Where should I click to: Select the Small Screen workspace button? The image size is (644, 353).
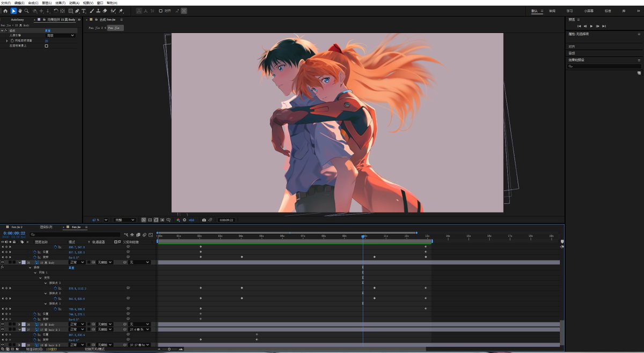(x=589, y=11)
